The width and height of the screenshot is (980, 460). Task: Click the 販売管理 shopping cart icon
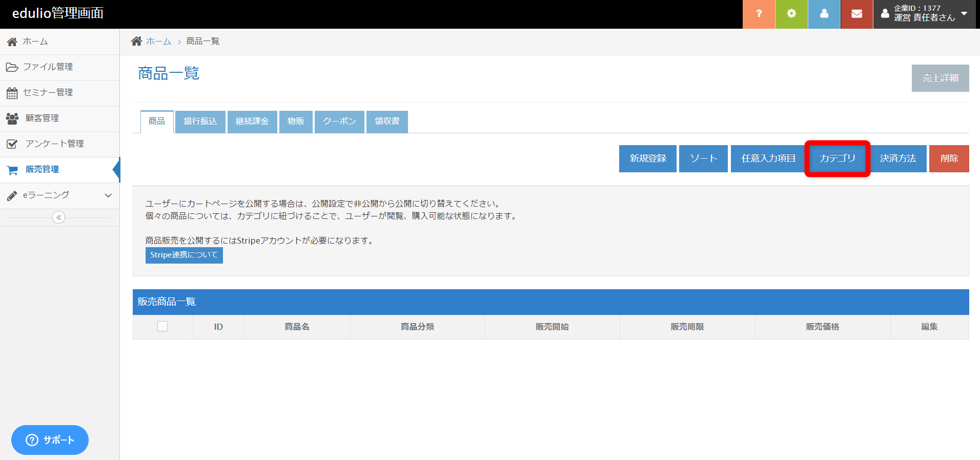point(12,170)
